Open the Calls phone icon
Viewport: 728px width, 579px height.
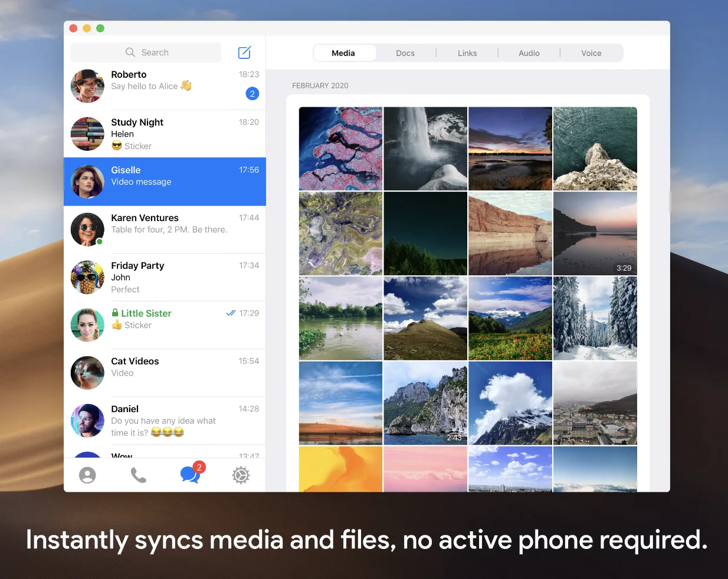coord(138,475)
